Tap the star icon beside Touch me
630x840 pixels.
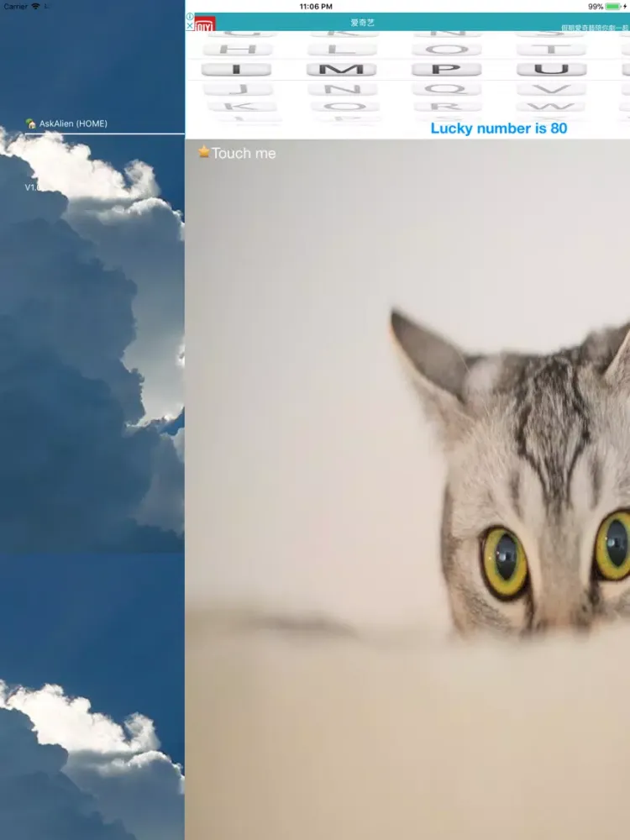[204, 152]
